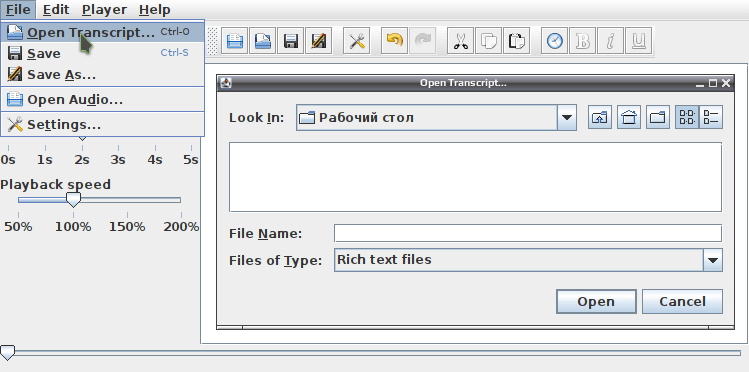This screenshot has height=372, width=749.
Task: Click the Copy toolbar icon
Action: click(x=488, y=41)
